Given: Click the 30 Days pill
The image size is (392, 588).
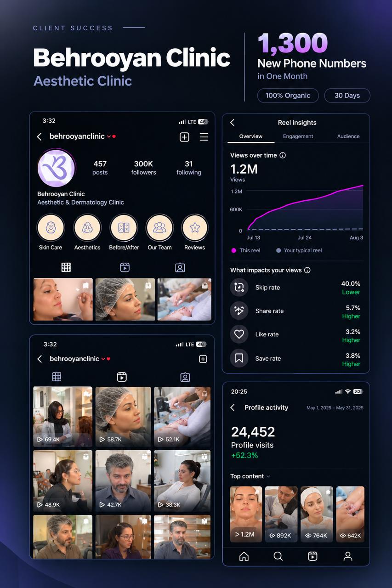Looking at the screenshot, I should (x=347, y=96).
